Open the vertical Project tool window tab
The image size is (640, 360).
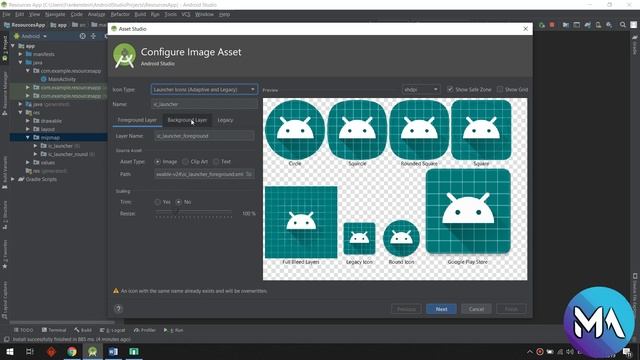click(x=5, y=48)
